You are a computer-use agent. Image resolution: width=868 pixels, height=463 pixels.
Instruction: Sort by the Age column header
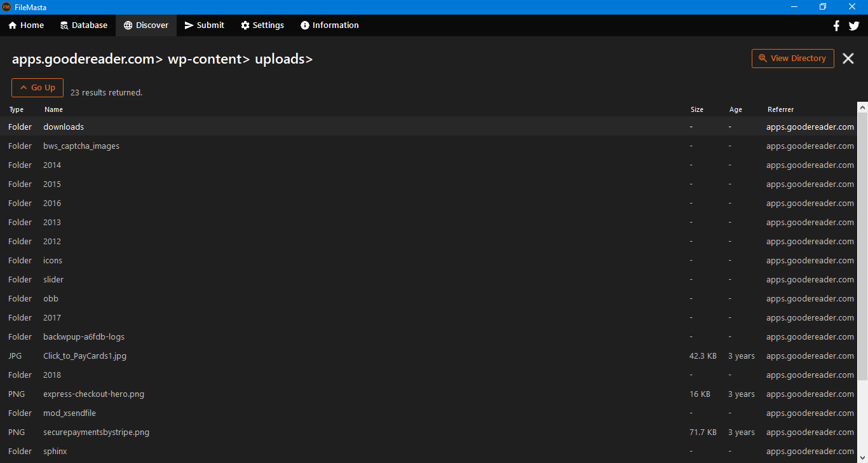(736, 109)
